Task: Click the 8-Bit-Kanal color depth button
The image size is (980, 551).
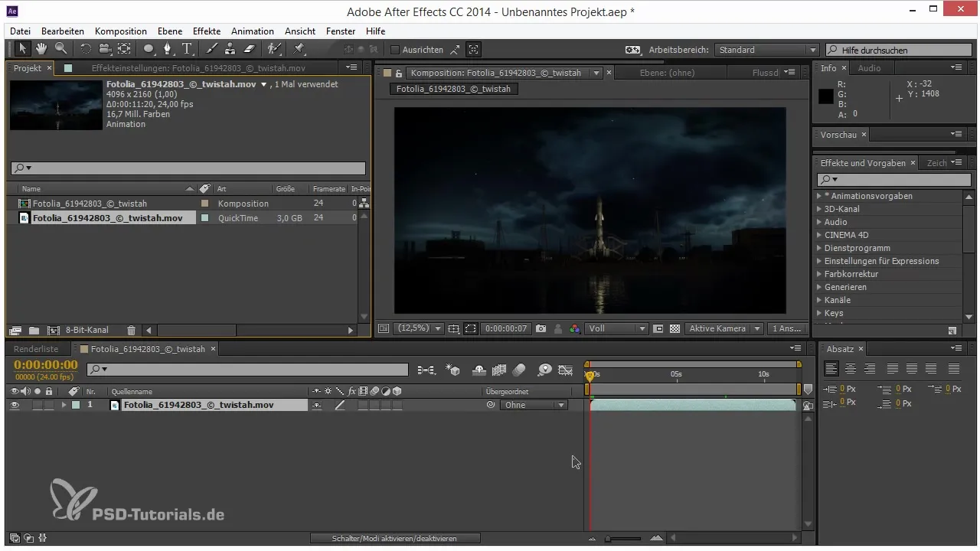Action: [87, 331]
